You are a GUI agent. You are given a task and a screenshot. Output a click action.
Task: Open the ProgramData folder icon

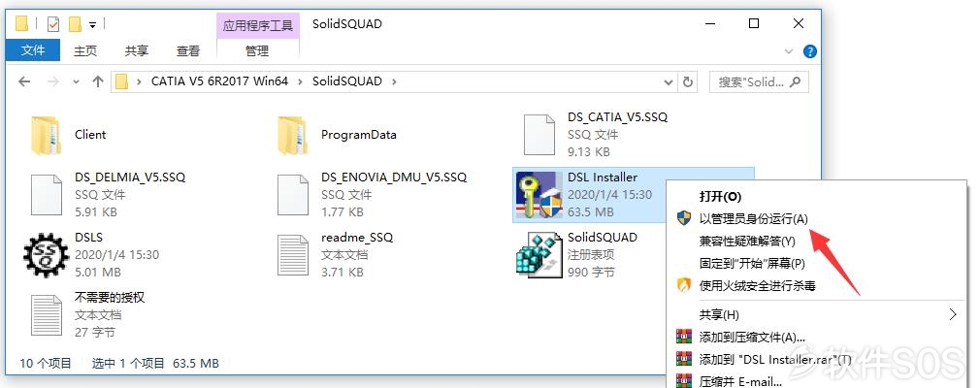tap(292, 135)
